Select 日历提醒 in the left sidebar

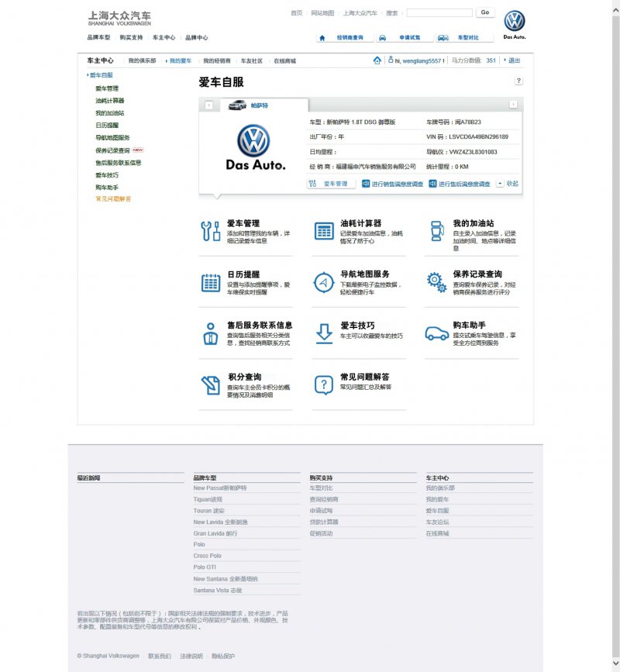[x=107, y=126]
